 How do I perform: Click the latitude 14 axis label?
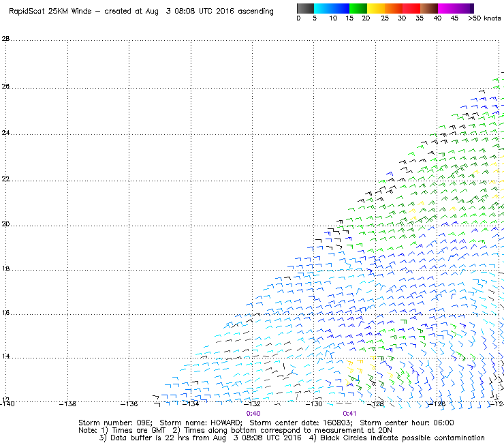click(5, 356)
